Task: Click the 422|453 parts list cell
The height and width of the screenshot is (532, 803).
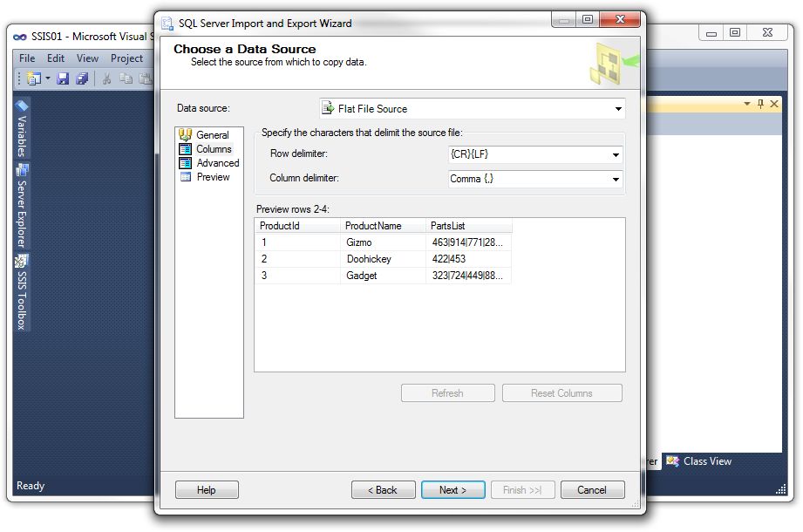Action: [468, 258]
